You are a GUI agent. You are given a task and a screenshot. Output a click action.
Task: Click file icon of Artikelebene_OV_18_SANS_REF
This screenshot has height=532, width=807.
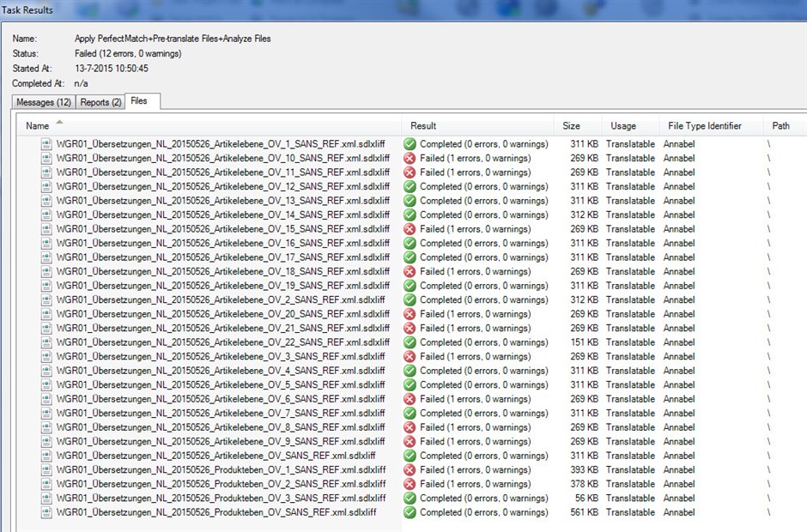(46, 271)
